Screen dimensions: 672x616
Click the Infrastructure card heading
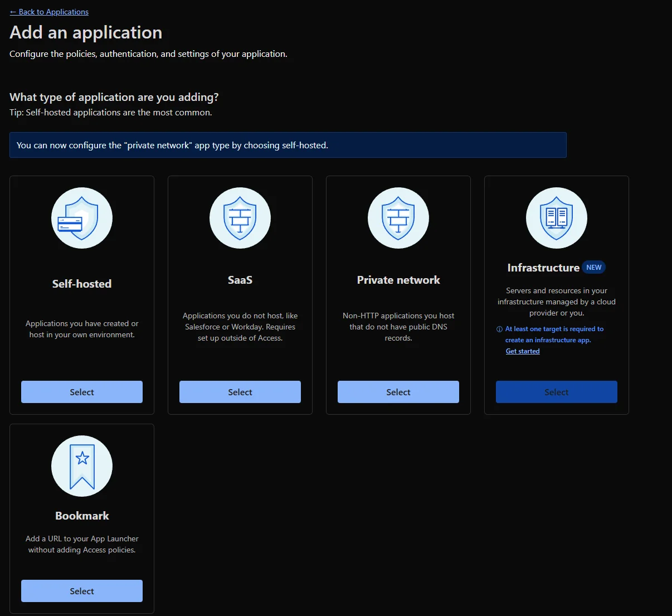(543, 268)
